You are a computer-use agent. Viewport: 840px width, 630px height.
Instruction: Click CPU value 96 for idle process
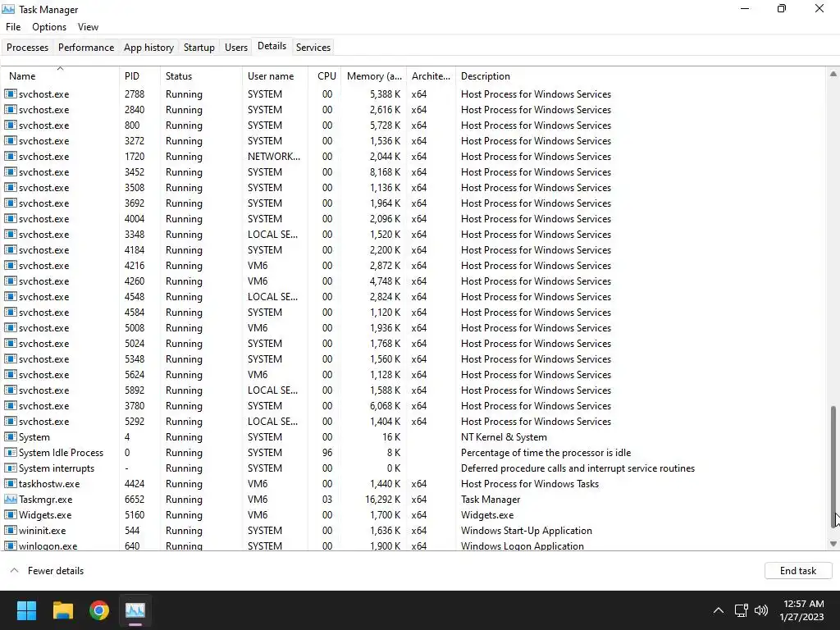[x=326, y=453]
